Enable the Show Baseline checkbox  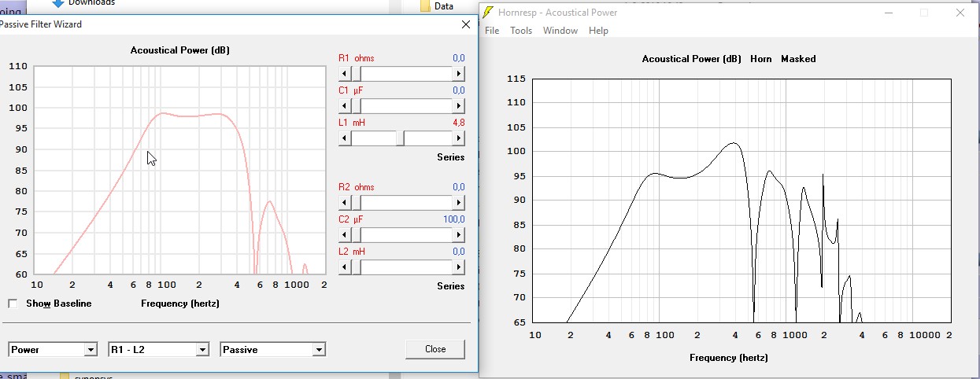pos(13,304)
